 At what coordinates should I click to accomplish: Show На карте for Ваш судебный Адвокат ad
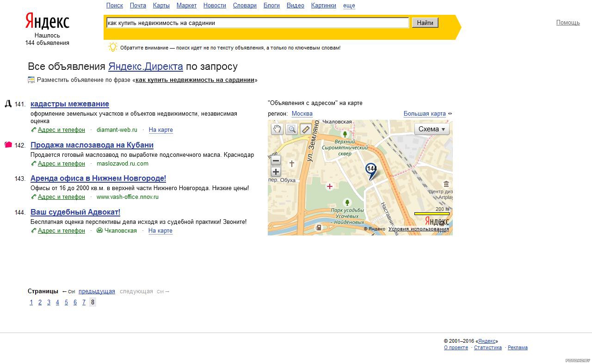[160, 231]
